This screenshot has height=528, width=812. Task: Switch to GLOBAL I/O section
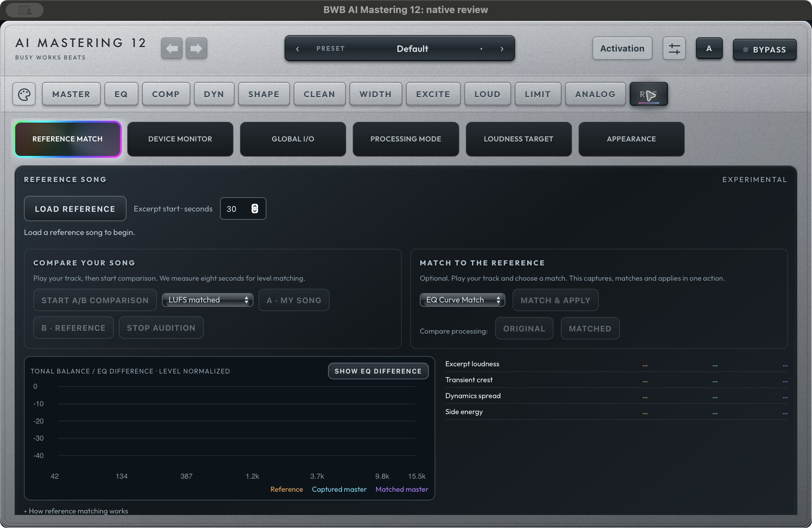tap(293, 139)
